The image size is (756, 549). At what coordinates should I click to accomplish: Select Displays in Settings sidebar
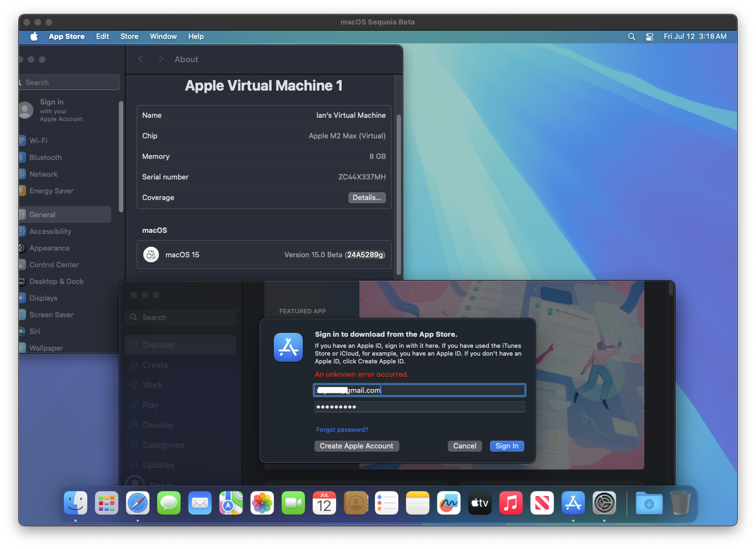(65, 298)
